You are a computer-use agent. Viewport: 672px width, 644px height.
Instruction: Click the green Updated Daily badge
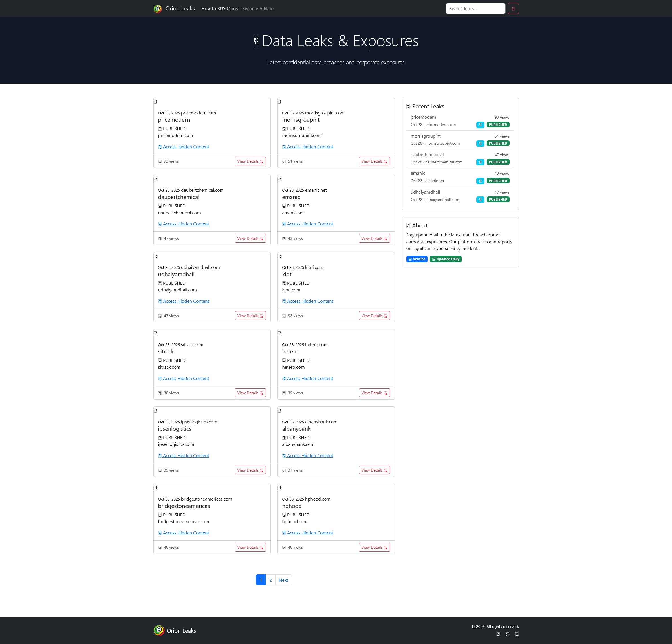[445, 259]
